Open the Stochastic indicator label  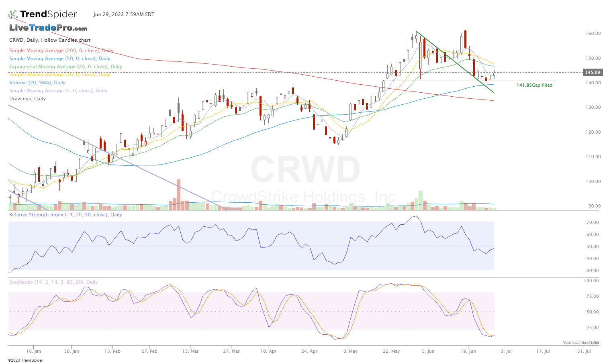tap(53, 282)
